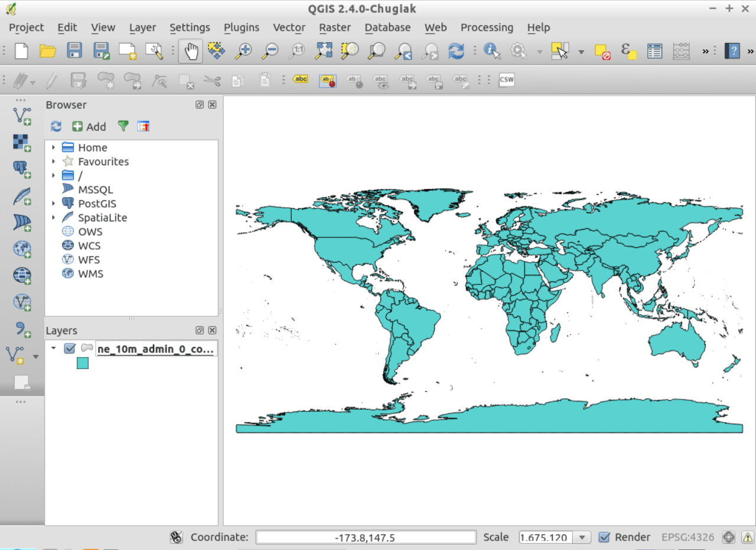Click the Zoom In magnifier tool

coord(243,51)
